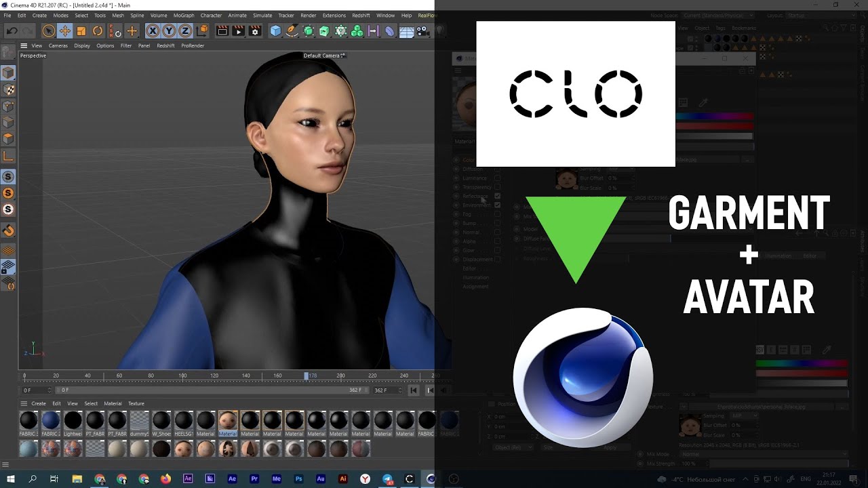
Task: Select the Live Selection tool
Action: [x=48, y=30]
